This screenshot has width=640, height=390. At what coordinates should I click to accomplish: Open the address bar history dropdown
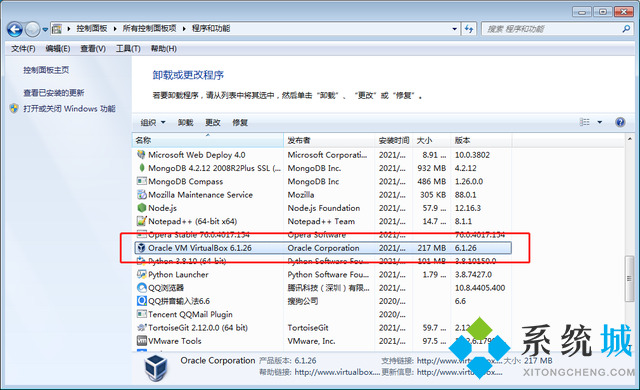tap(454, 29)
